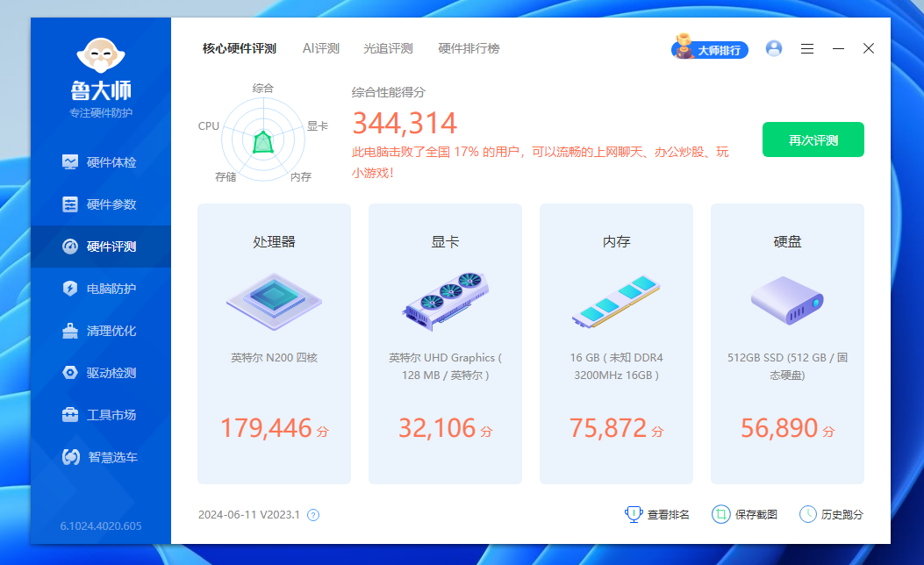Image resolution: width=924 pixels, height=565 pixels.
Task: Click the 内存 card title
Action: 616,241
